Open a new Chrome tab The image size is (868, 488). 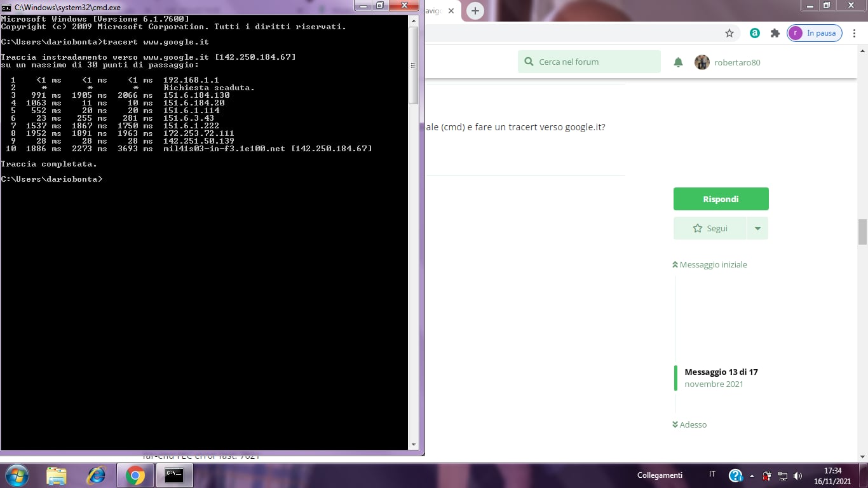[475, 11]
